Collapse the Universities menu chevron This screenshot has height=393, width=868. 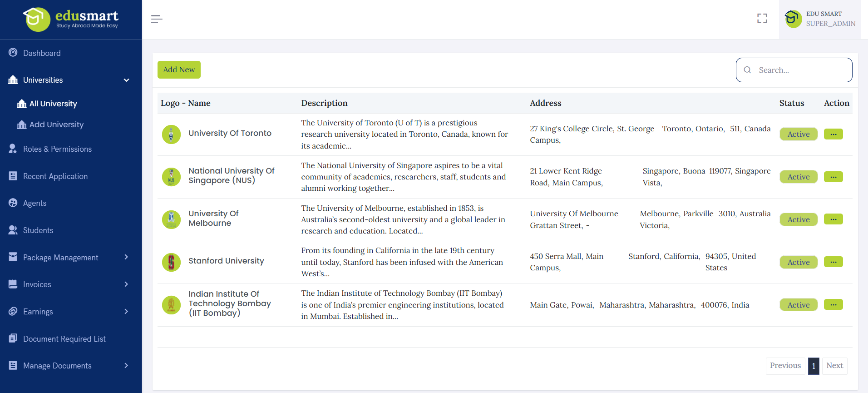pyautogui.click(x=126, y=80)
